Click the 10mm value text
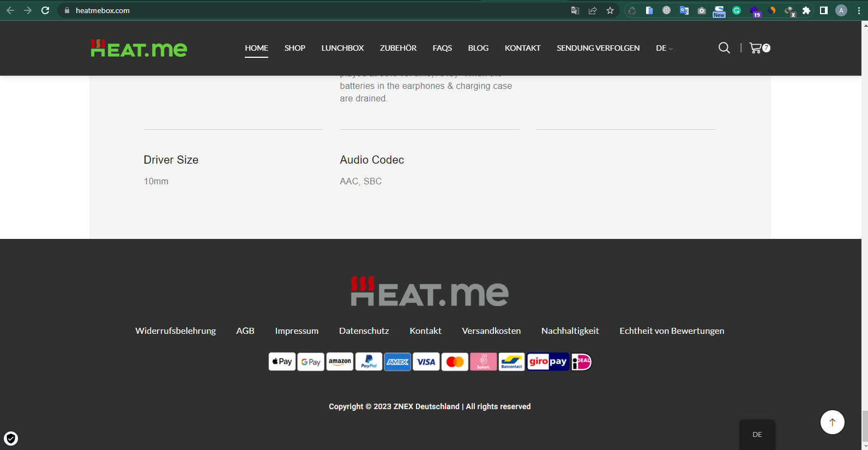The width and height of the screenshot is (868, 450). 156,181
